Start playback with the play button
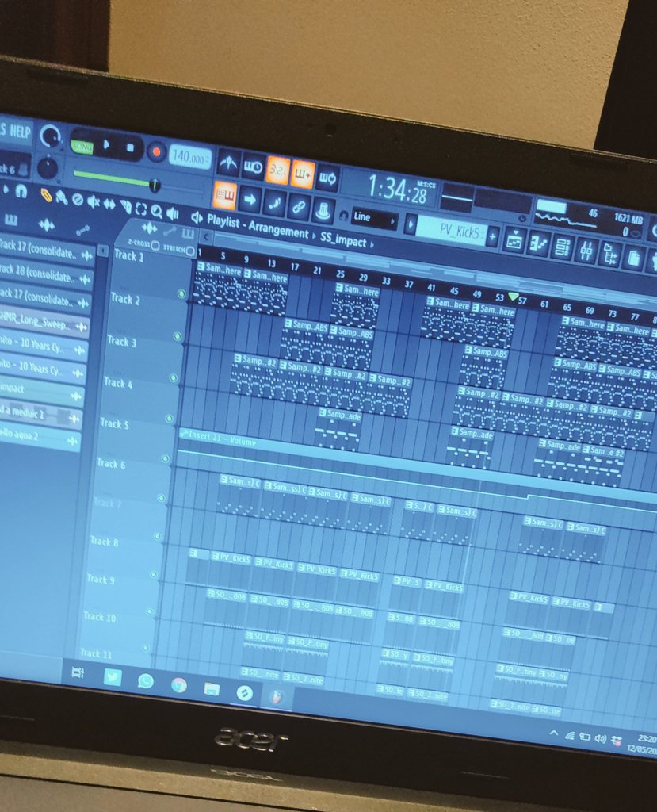The height and width of the screenshot is (812, 657). (107, 145)
